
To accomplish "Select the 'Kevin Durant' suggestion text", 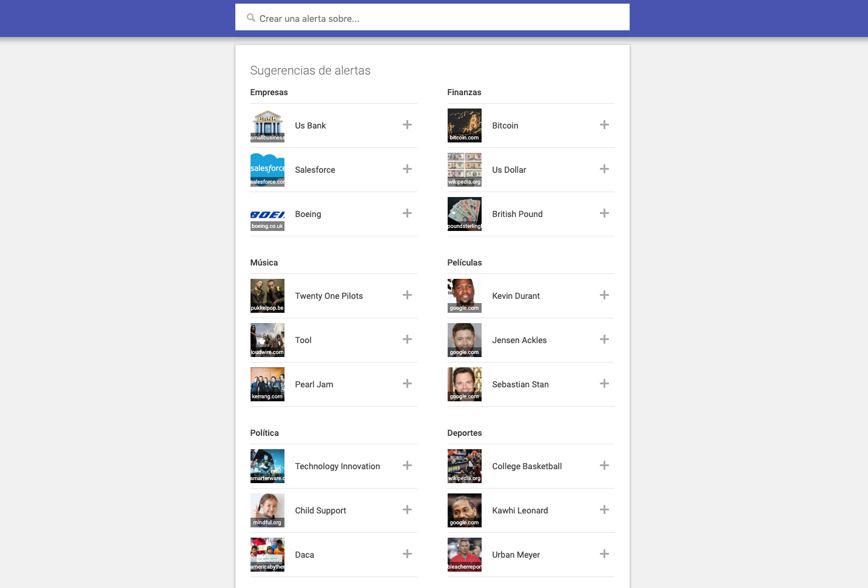I will (516, 296).
